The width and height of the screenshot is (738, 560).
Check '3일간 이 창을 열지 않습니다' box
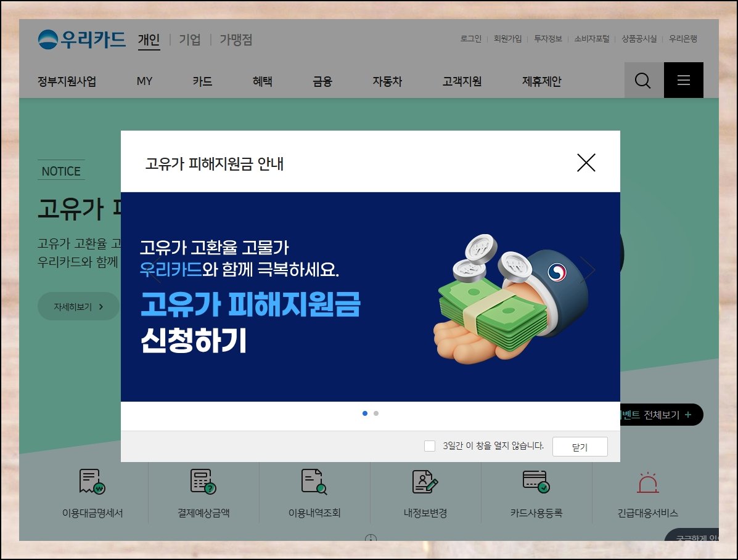click(x=429, y=446)
